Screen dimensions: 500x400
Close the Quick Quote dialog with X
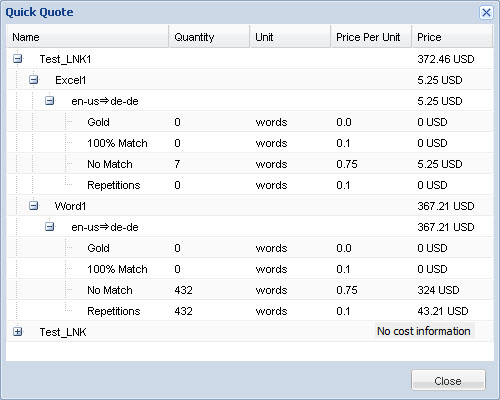coord(486,13)
